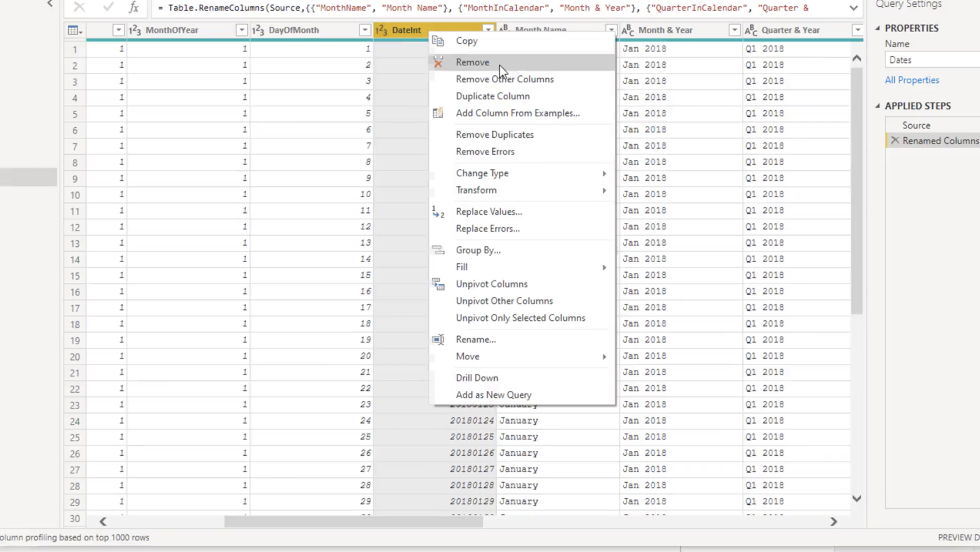Click Add Column From Examples icon
This screenshot has height=552, width=980.
pos(438,113)
